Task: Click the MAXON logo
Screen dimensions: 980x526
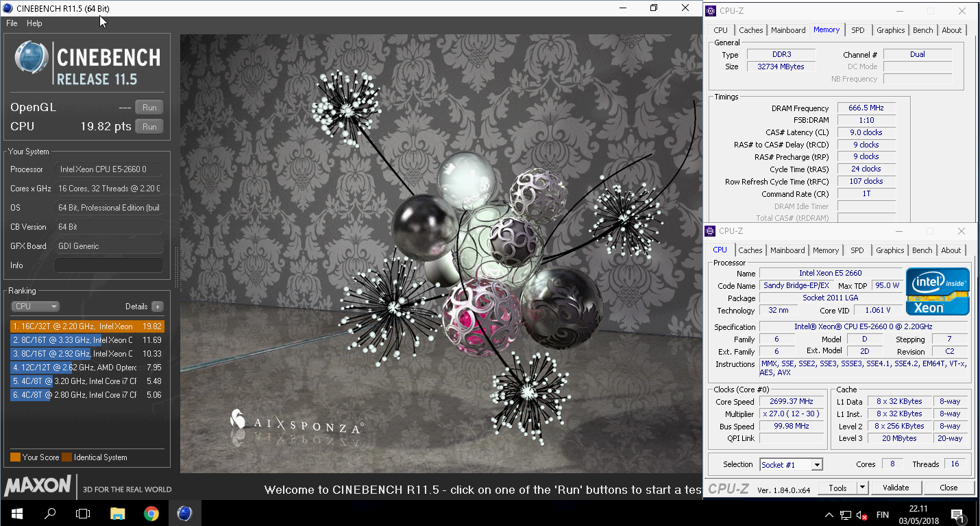Action: tap(38, 486)
